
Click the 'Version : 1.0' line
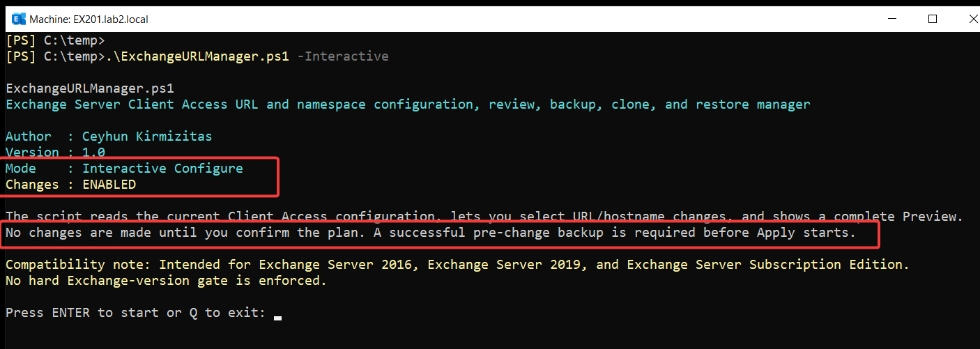coord(55,152)
